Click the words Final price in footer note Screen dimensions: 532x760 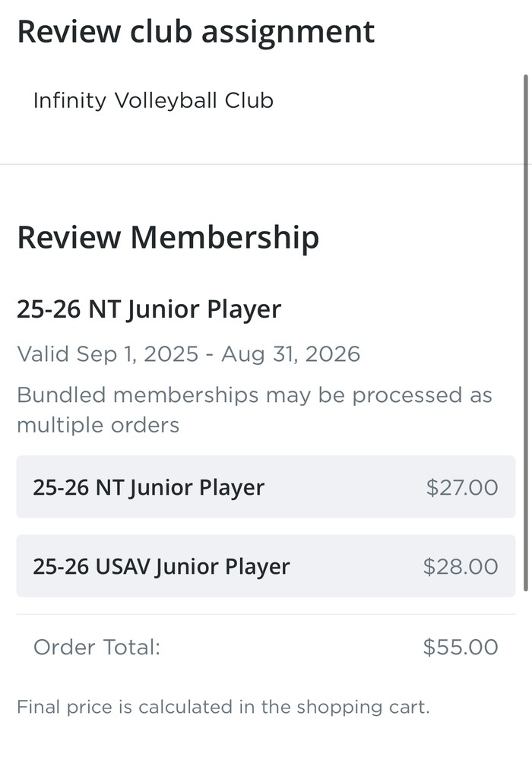pyautogui.click(x=63, y=708)
